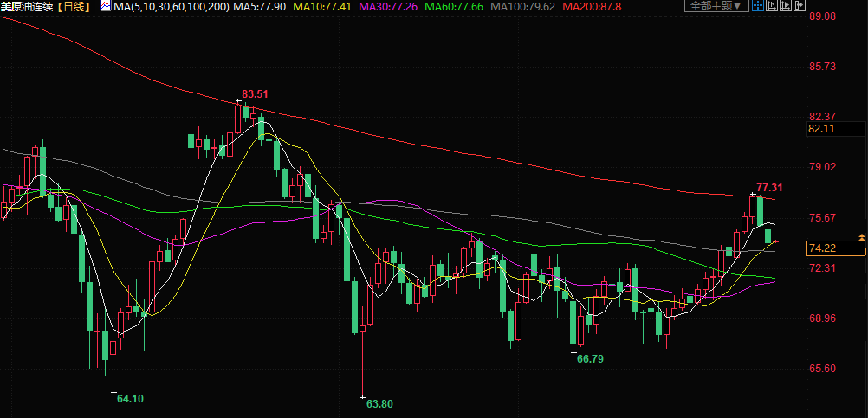Click the MA indicator chart icon
This screenshot has height=418, width=868.
pos(106,6)
